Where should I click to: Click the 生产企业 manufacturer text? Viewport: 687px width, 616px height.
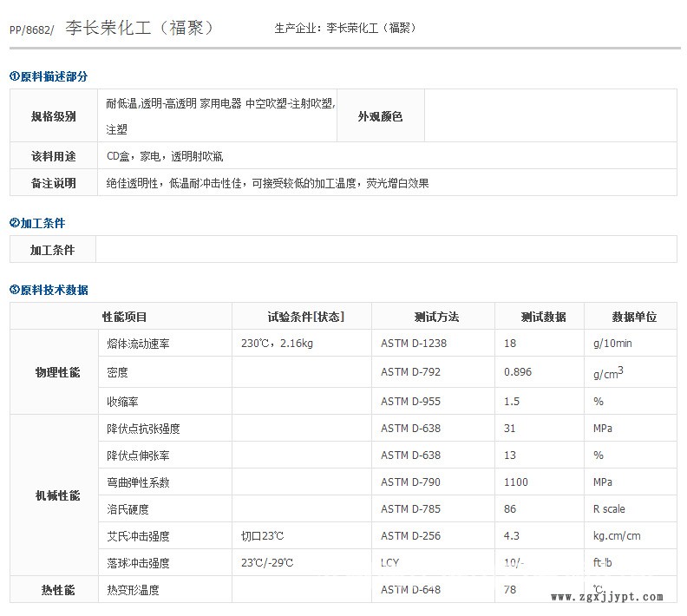(345, 28)
